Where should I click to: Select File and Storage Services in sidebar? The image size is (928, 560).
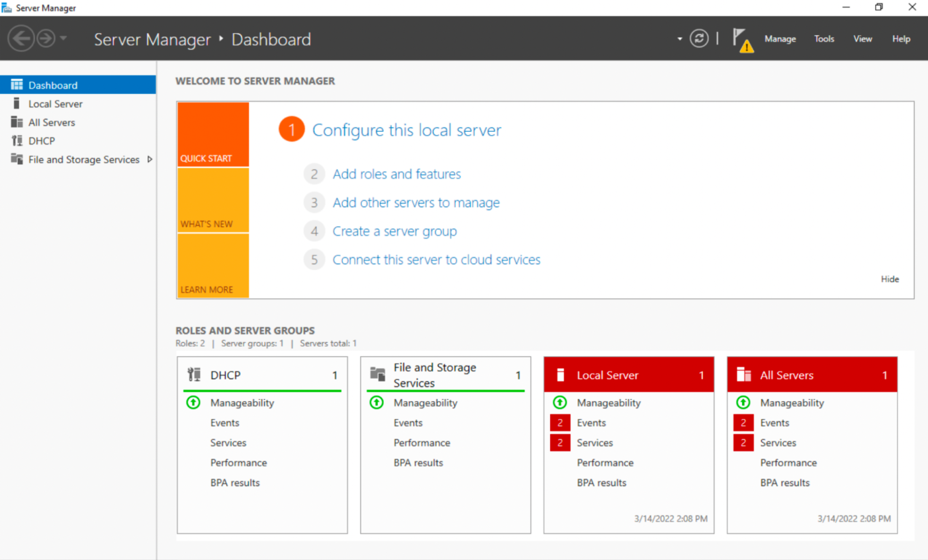tap(84, 160)
